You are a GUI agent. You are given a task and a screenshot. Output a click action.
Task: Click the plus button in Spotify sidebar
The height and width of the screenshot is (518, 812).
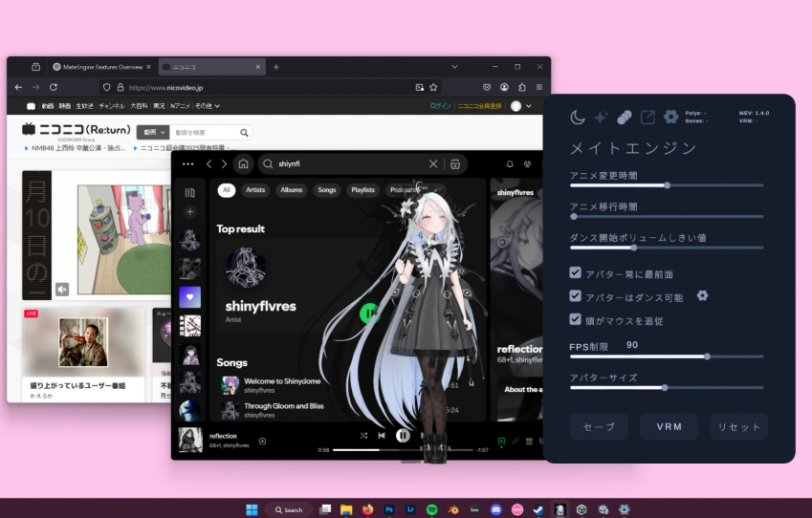[190, 211]
